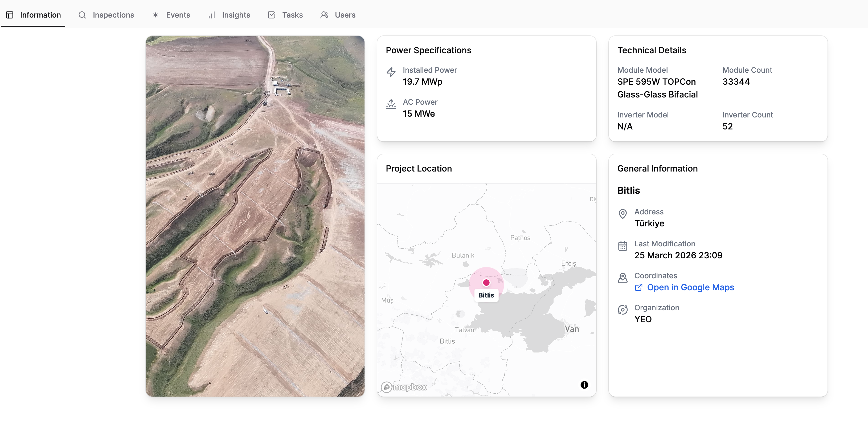Screen dimensions: 868x432
Task: Open the Insights tab
Action: [236, 15]
